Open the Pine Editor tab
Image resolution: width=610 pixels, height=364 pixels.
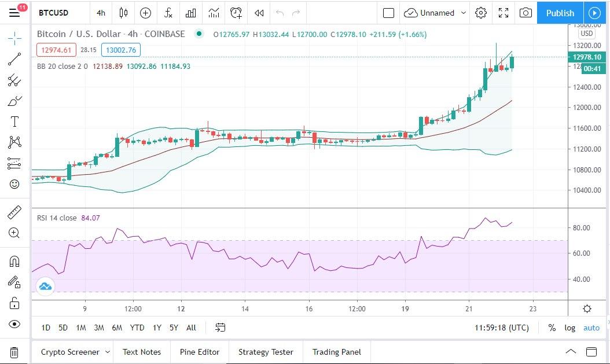pos(200,352)
